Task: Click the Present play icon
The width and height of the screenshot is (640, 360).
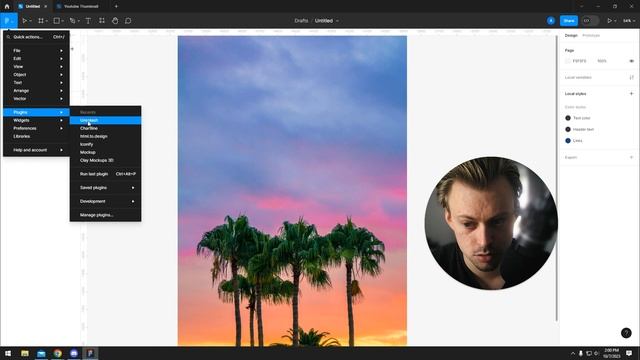Action: tap(609, 20)
